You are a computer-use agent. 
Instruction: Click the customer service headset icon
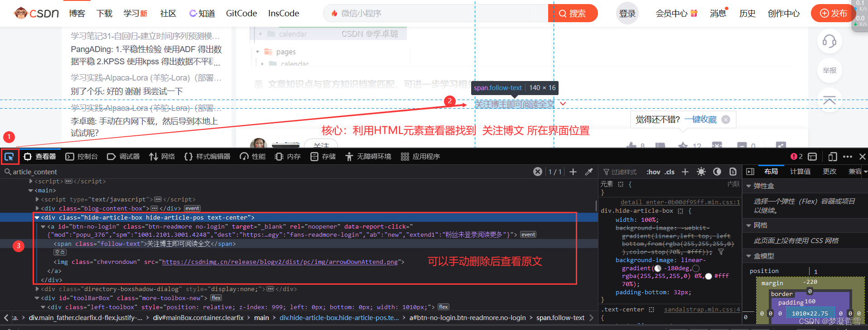pos(829,42)
